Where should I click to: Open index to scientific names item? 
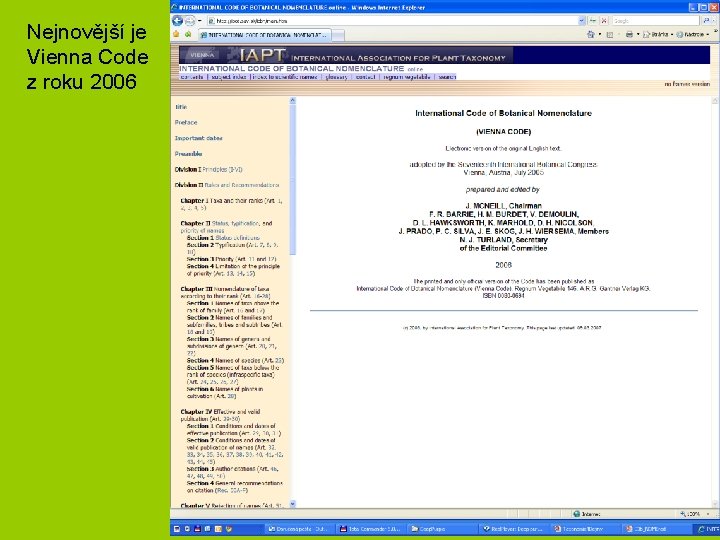click(285, 77)
